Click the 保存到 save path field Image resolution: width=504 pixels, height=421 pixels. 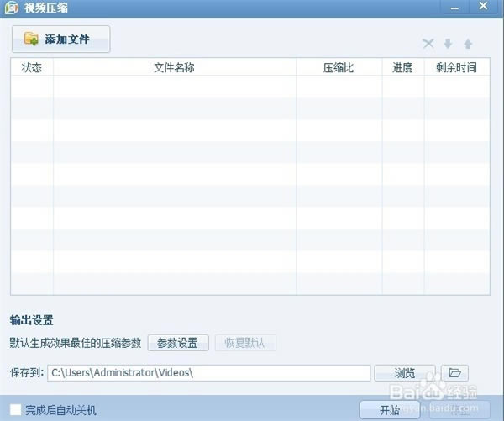tap(208, 373)
